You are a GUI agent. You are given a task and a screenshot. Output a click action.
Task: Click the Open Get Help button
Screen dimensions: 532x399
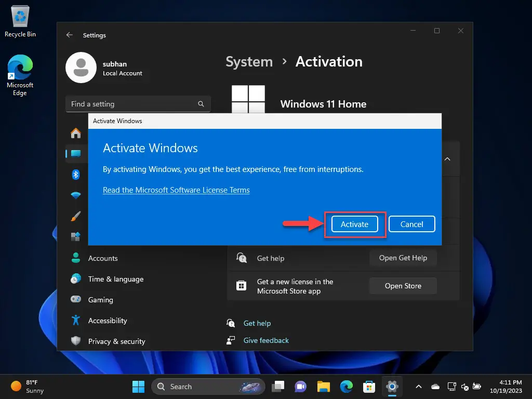(x=403, y=258)
